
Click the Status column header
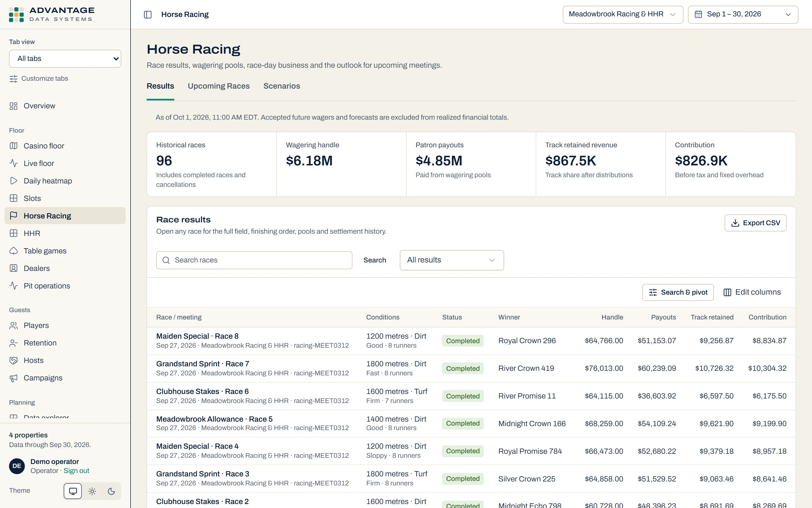[452, 317]
